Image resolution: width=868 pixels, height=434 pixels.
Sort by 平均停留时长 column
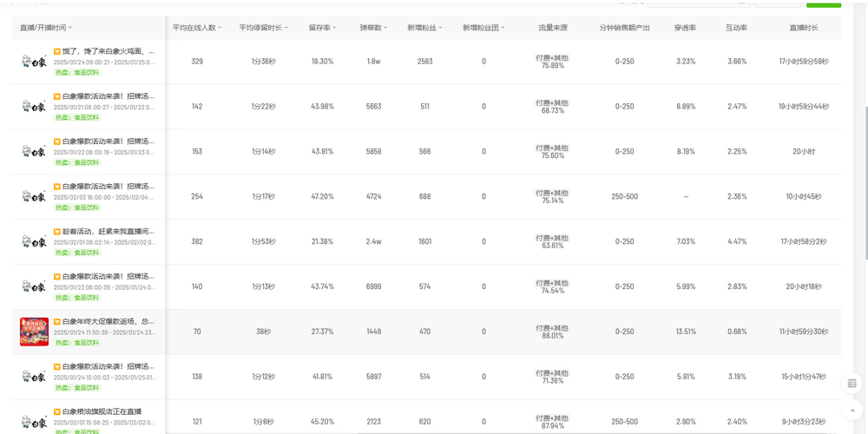pos(264,28)
